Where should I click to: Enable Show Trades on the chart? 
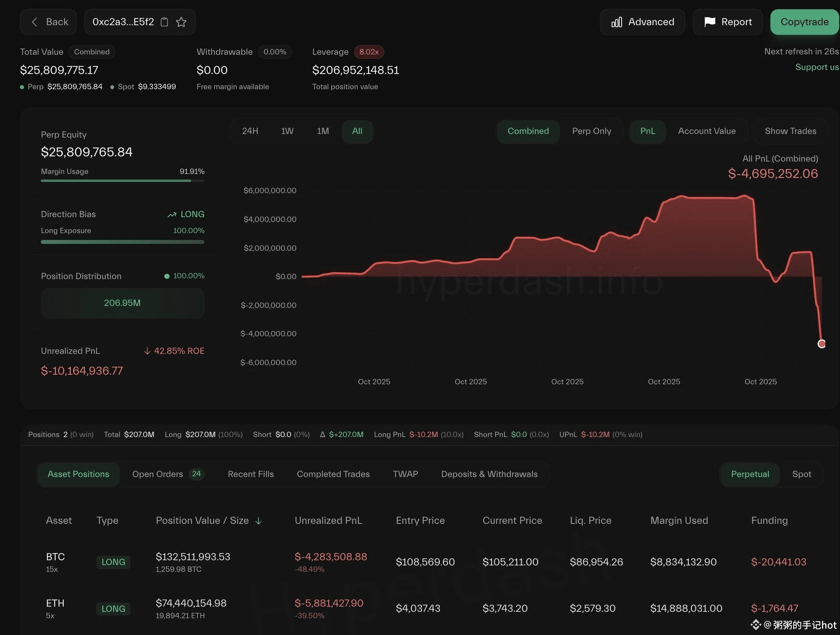[x=790, y=131]
